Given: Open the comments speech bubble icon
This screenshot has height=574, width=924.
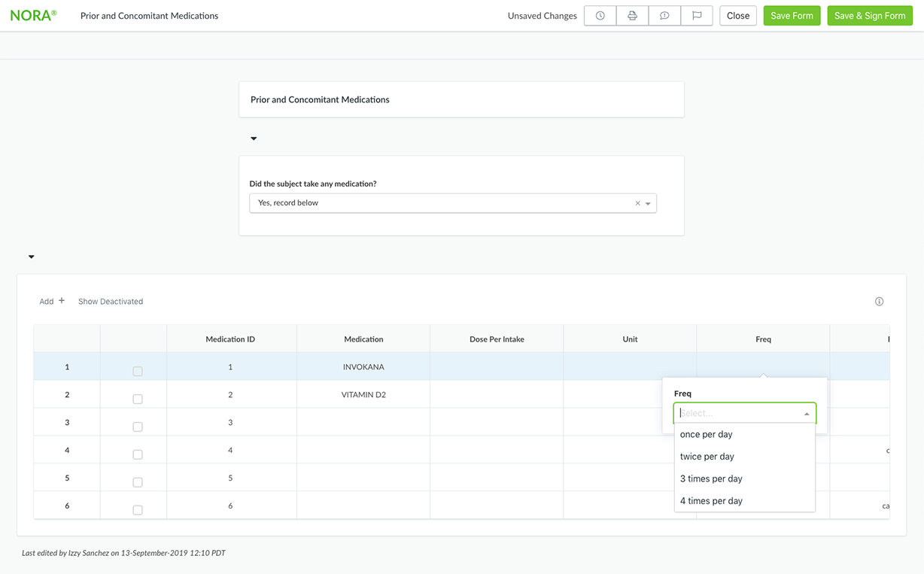Looking at the screenshot, I should click(664, 16).
